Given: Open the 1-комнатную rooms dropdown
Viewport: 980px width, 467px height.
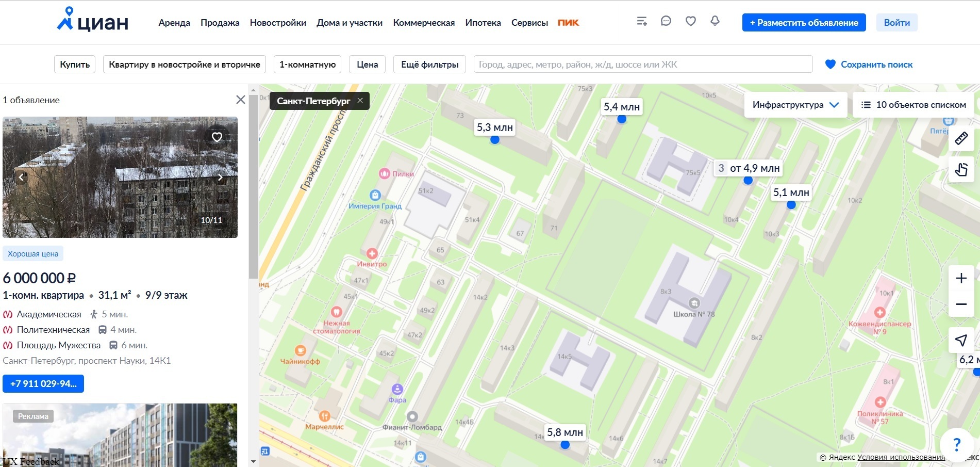Looking at the screenshot, I should click(307, 65).
